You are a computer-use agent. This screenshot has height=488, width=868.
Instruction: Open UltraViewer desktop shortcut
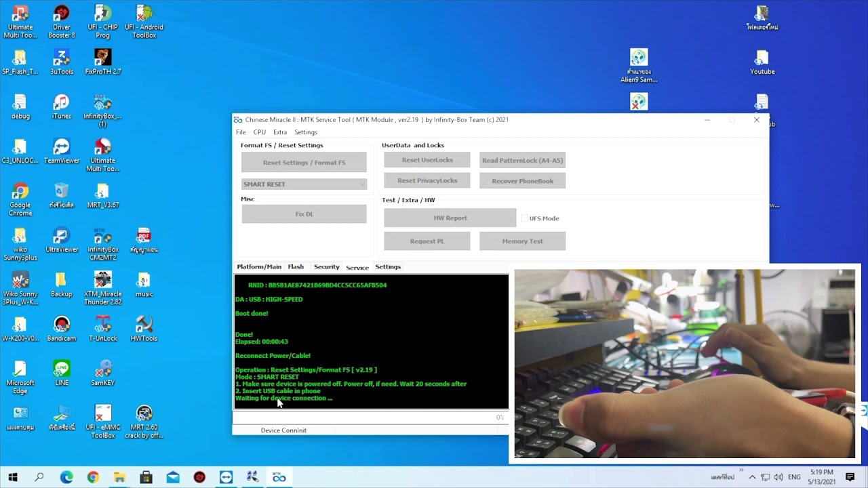(x=62, y=240)
